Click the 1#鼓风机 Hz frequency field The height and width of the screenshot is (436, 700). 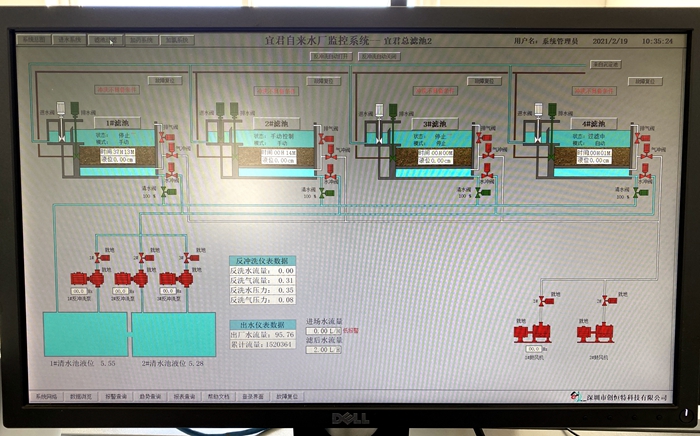pyautogui.click(x=533, y=349)
